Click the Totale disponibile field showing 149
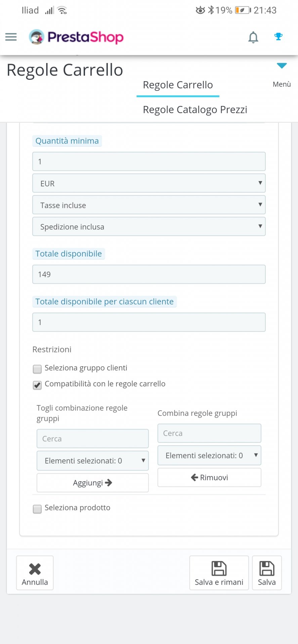 click(x=149, y=274)
